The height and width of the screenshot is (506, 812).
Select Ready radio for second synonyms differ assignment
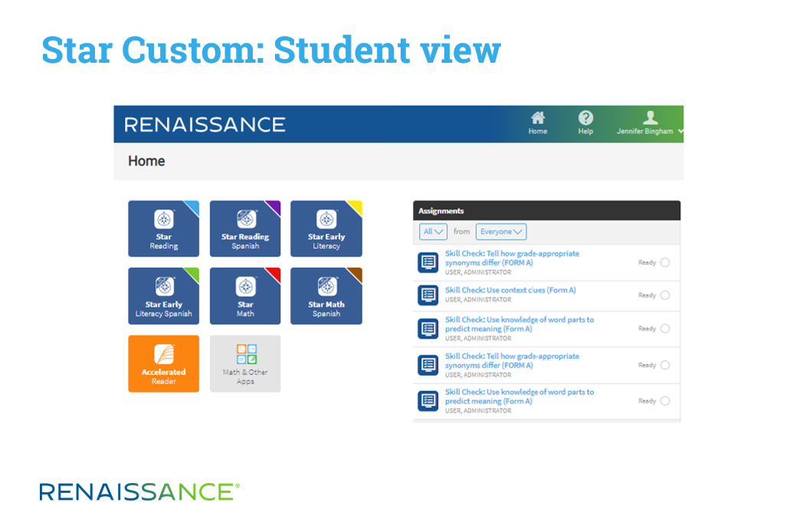click(665, 365)
